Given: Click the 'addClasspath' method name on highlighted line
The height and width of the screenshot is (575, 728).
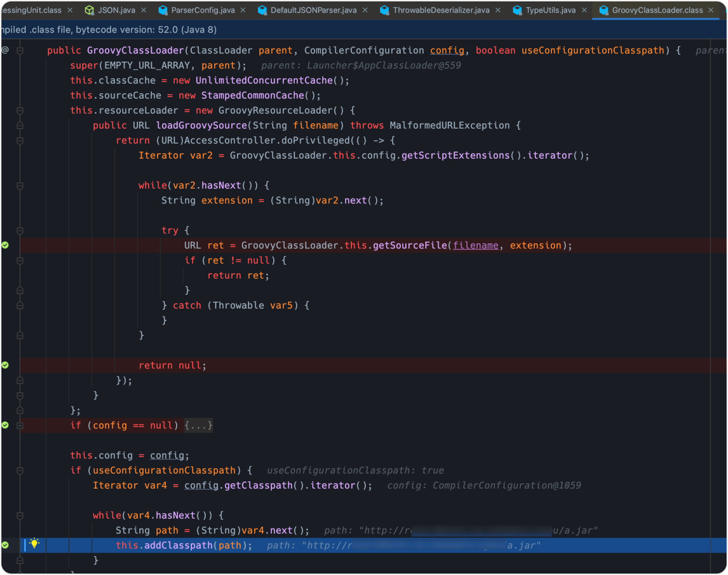Looking at the screenshot, I should tap(179, 545).
